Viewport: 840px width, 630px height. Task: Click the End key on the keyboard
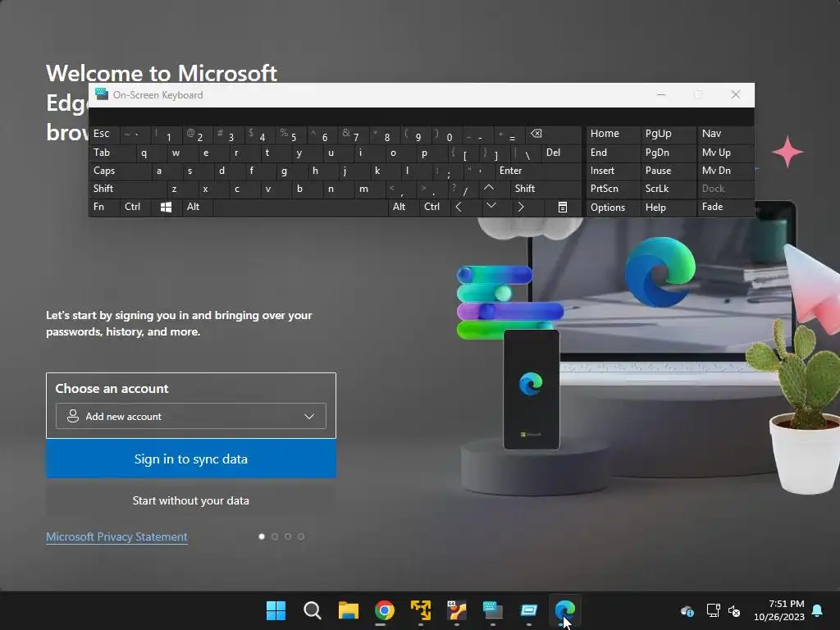(613, 153)
